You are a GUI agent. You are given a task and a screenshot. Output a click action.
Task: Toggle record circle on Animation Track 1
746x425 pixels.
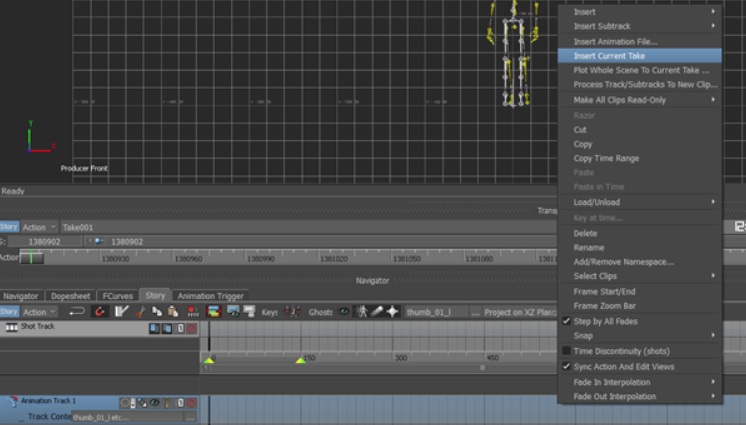(x=125, y=403)
